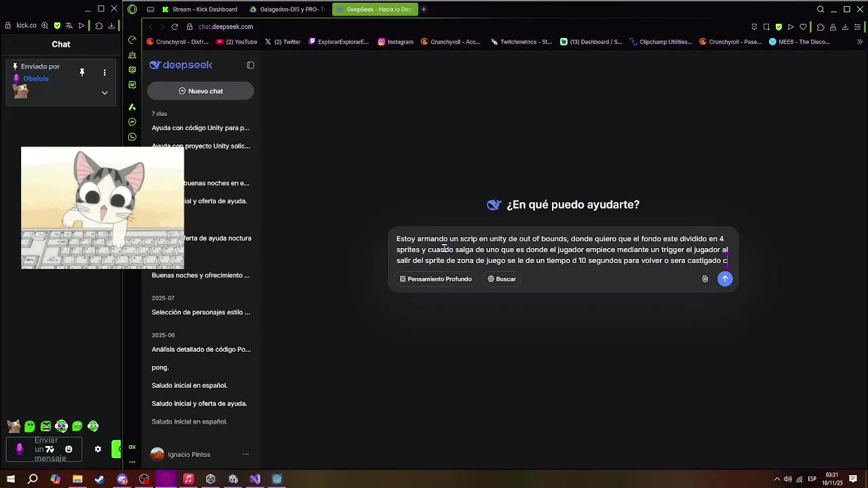This screenshot has height=488, width=868.
Task: Switch to Galagedon-DIS y PRO tab
Action: tap(287, 9)
